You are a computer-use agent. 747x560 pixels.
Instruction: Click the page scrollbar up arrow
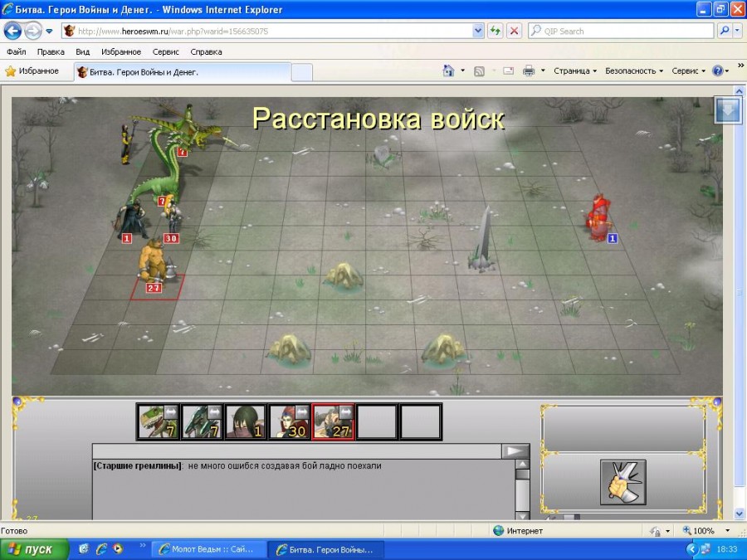click(x=739, y=91)
